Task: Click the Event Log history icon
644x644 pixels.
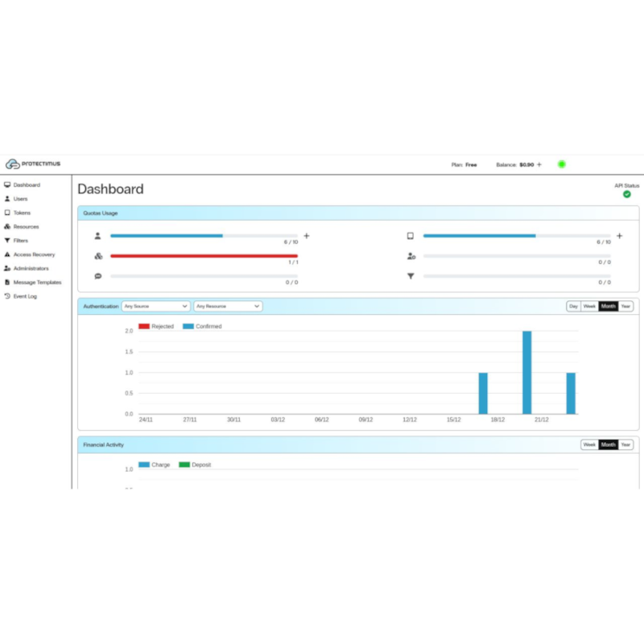Action: click(x=7, y=296)
